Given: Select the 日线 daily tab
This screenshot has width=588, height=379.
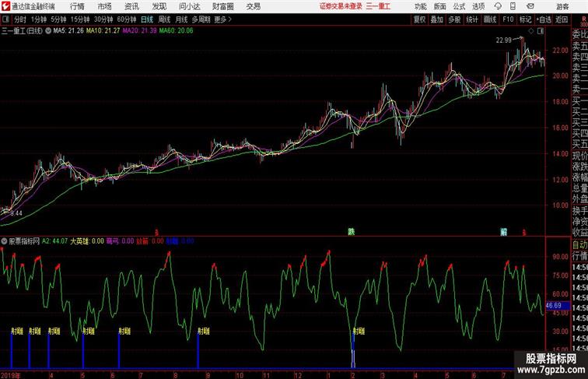Looking at the screenshot, I should point(147,19).
